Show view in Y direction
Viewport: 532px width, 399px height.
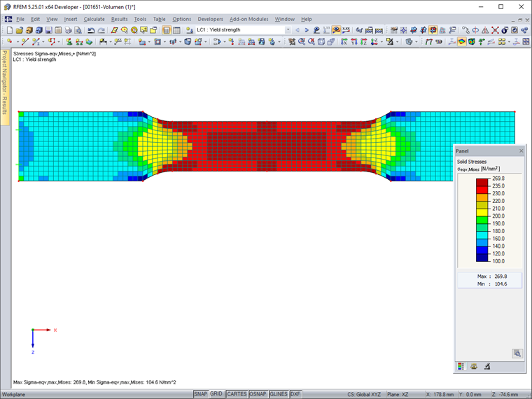coord(354,42)
